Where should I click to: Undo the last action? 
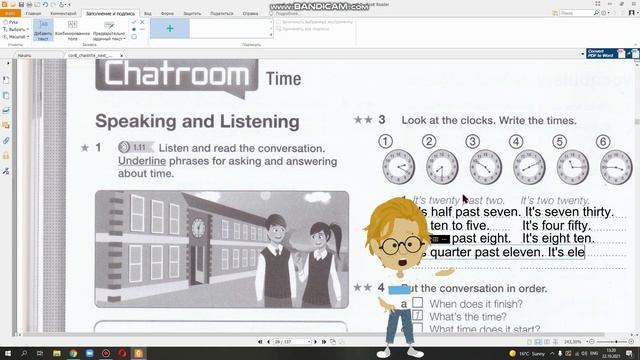(45, 4)
